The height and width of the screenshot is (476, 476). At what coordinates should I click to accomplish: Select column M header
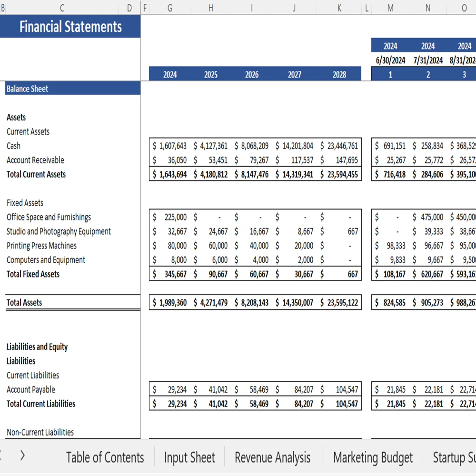point(390,8)
